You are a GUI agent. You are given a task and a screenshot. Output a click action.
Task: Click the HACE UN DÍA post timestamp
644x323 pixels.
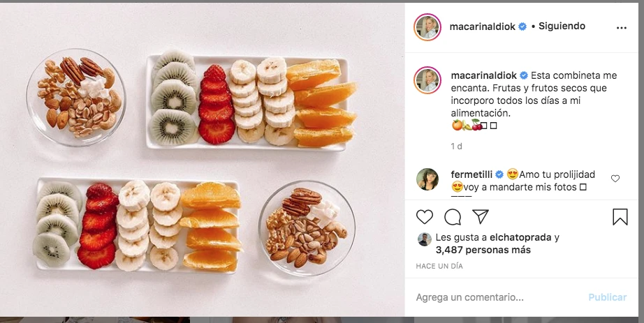click(439, 266)
